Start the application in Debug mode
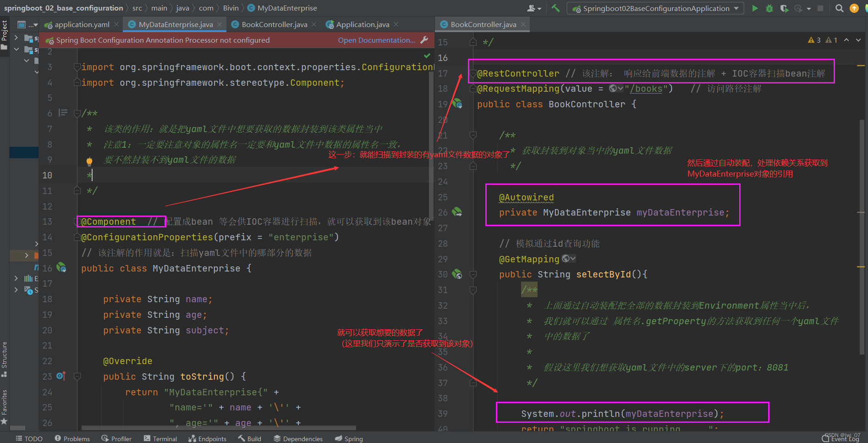The width and height of the screenshot is (868, 443). (769, 8)
